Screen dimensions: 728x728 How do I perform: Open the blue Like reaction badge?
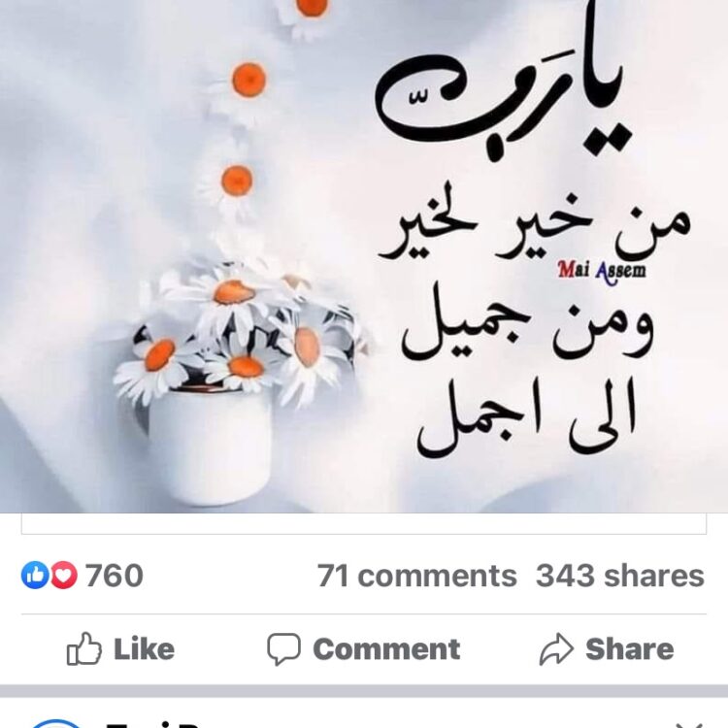tap(35, 576)
